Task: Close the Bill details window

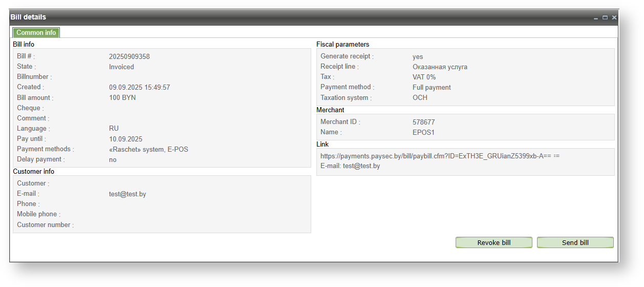Action: point(614,17)
